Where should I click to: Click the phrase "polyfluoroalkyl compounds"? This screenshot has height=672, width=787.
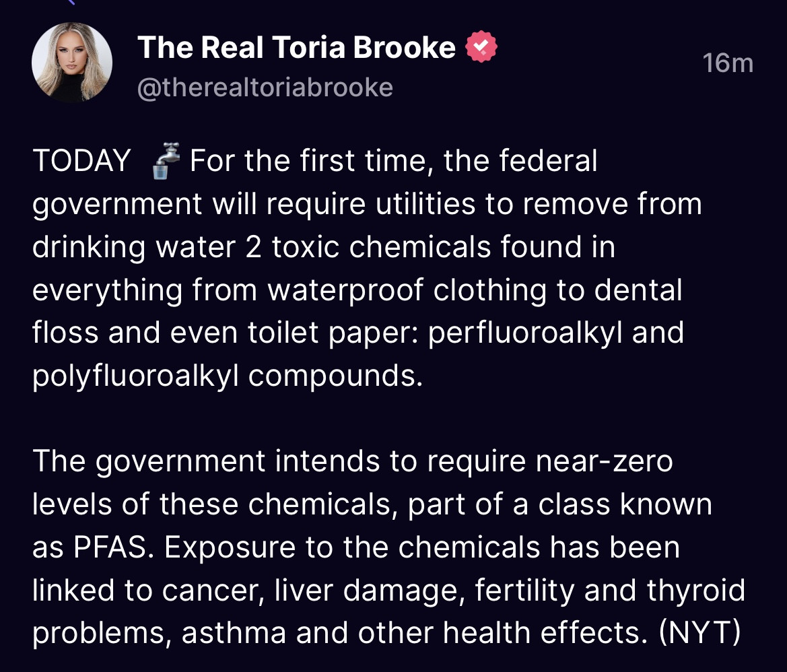click(227, 376)
